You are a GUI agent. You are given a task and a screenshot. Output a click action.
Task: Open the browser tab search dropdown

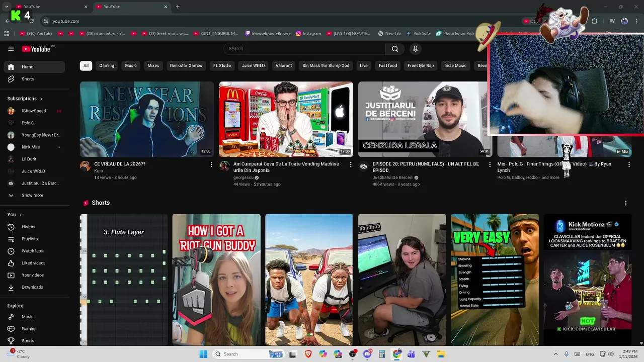pyautogui.click(x=7, y=7)
